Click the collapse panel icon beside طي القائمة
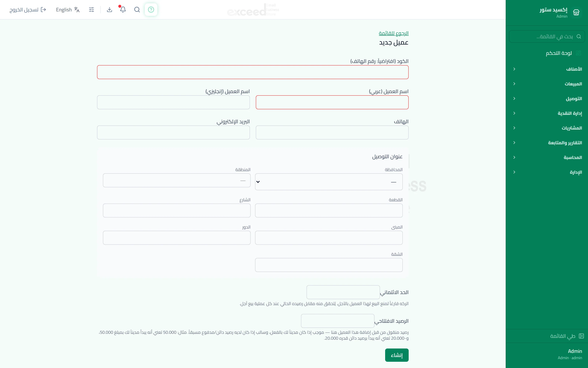The width and height of the screenshot is (588, 368). [581, 336]
